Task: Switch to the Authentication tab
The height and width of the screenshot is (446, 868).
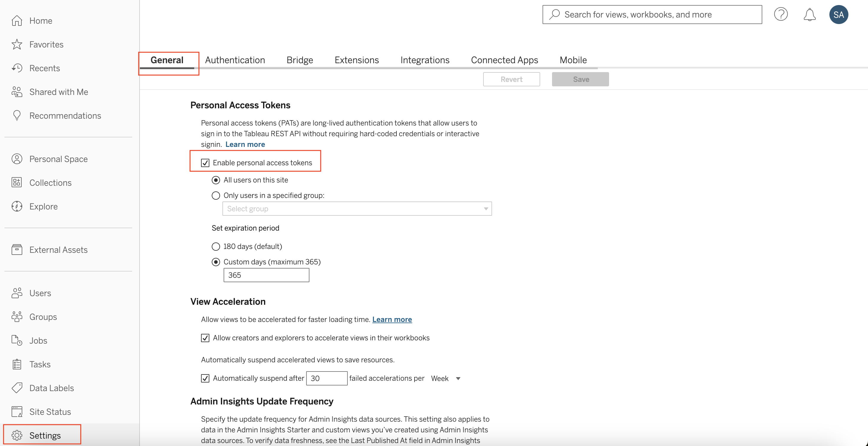Action: tap(234, 60)
